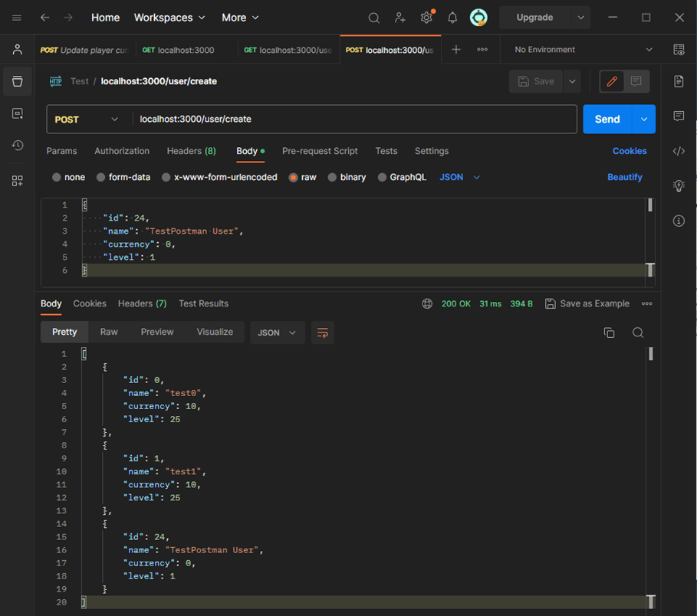Open the More dropdown menu

[240, 18]
